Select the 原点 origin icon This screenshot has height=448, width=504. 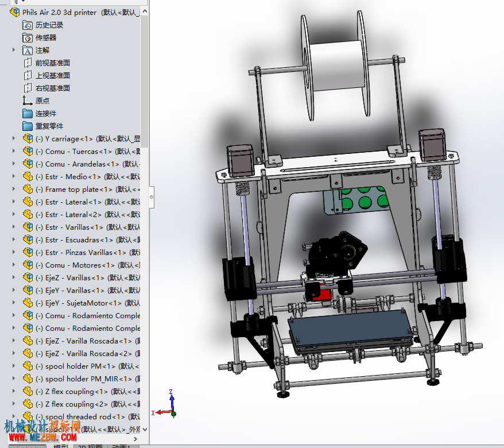28,101
